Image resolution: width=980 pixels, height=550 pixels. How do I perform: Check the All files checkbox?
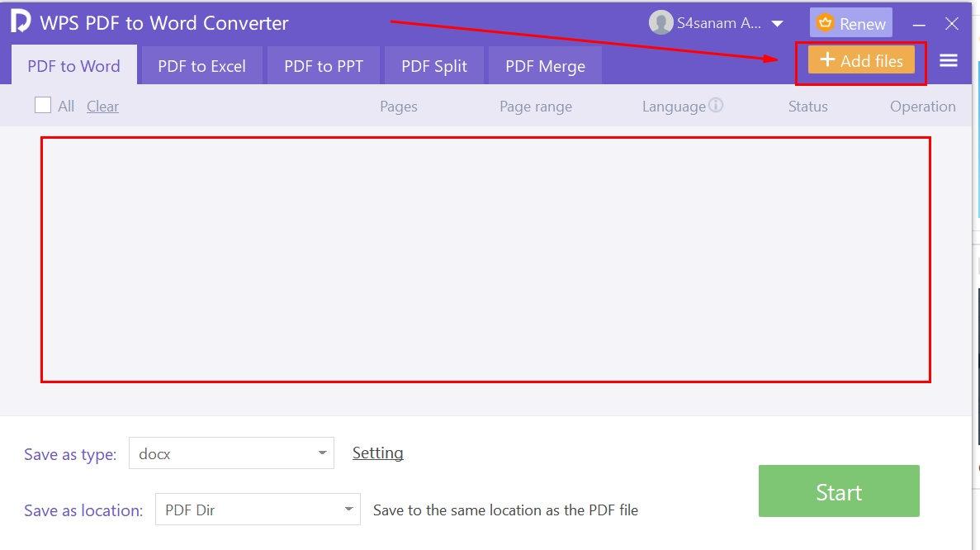tap(42, 105)
